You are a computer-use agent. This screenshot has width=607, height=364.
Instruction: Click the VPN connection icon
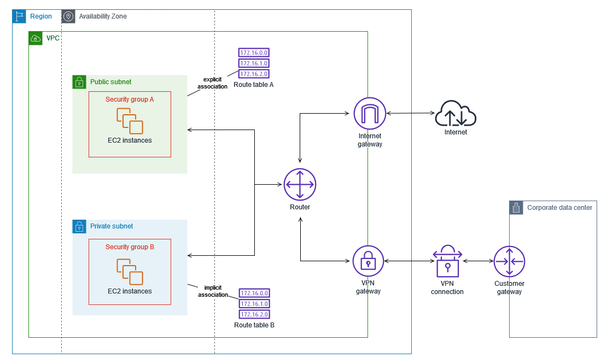click(447, 261)
